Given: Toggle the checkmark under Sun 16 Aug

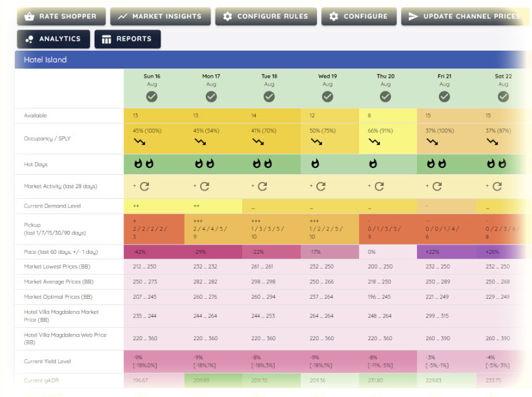Looking at the screenshot, I should coord(151,97).
